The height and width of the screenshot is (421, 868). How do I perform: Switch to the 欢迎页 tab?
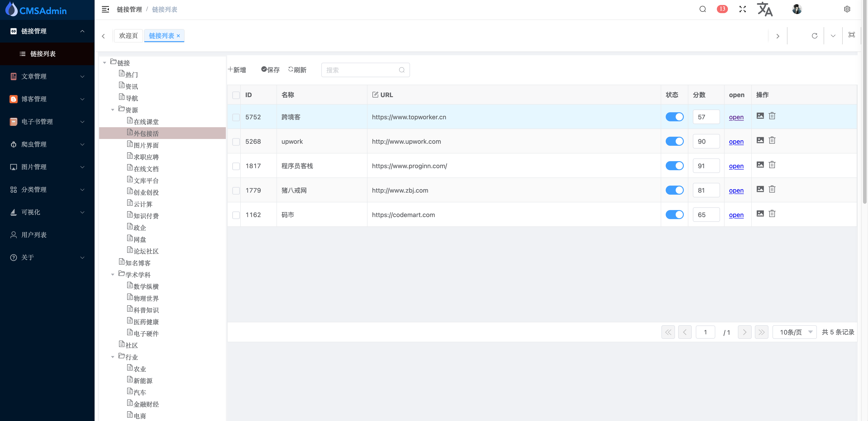128,36
